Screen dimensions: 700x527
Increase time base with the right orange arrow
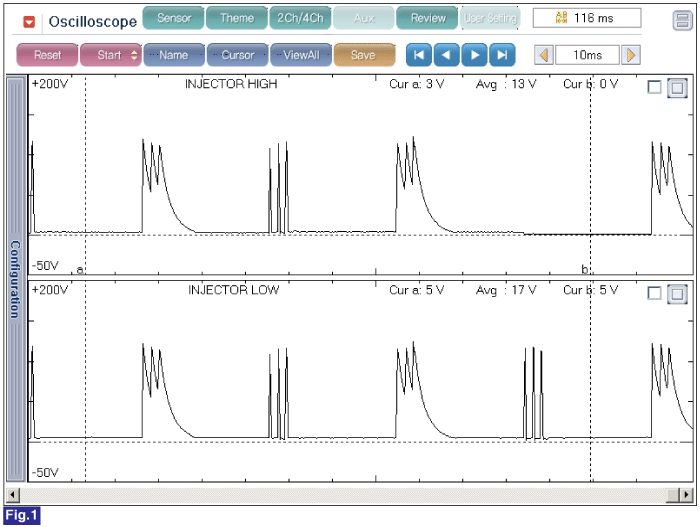[631, 55]
